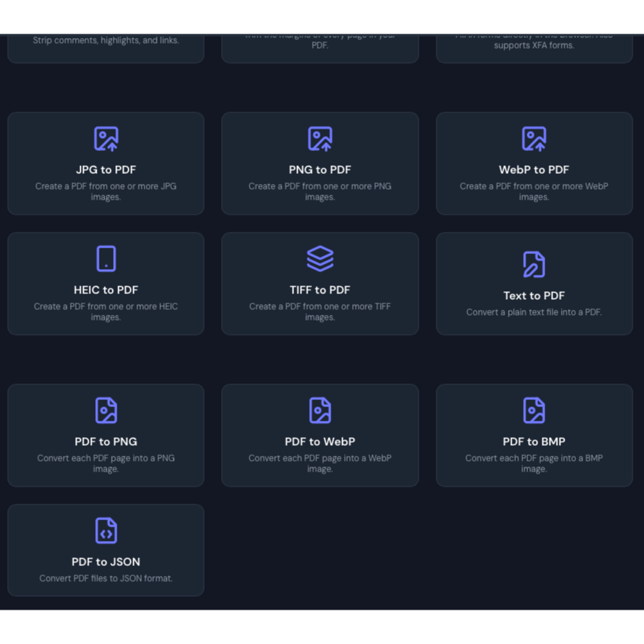Click the Text to PDF pen-file icon
Screen dimensions: 644x644
point(534,265)
